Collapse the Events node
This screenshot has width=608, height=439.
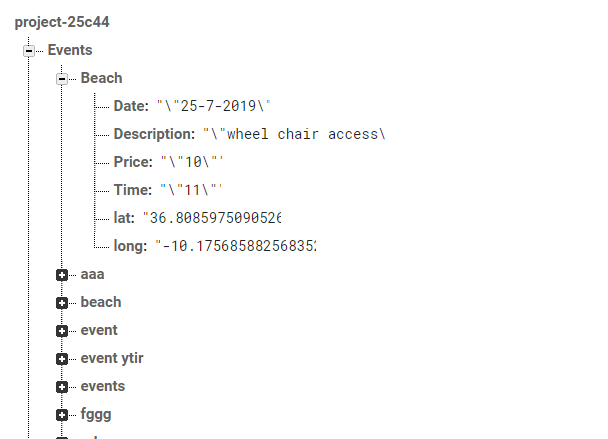pos(29,51)
